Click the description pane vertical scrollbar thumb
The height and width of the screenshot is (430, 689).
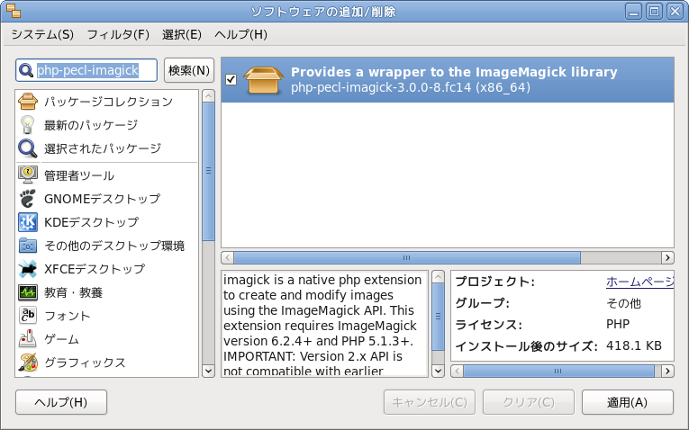[438, 316]
